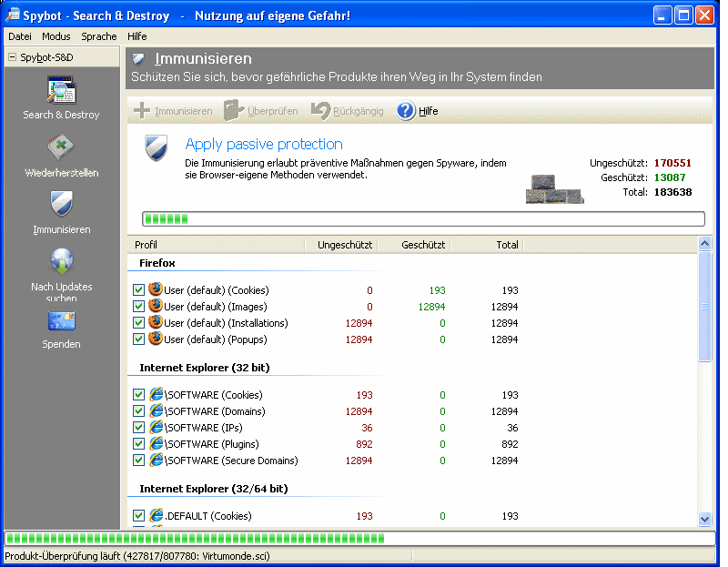
Task: Toggle the \SOFTWARE (Plugins) checkbox
Action: pos(138,444)
